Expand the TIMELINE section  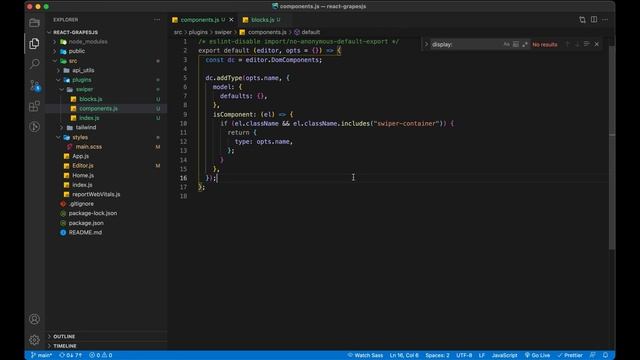point(65,346)
